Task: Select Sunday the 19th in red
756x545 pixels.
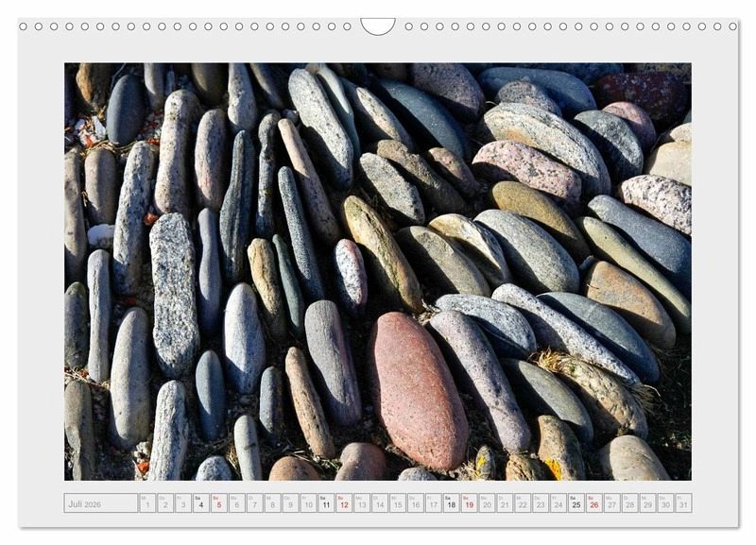Action: point(469,502)
